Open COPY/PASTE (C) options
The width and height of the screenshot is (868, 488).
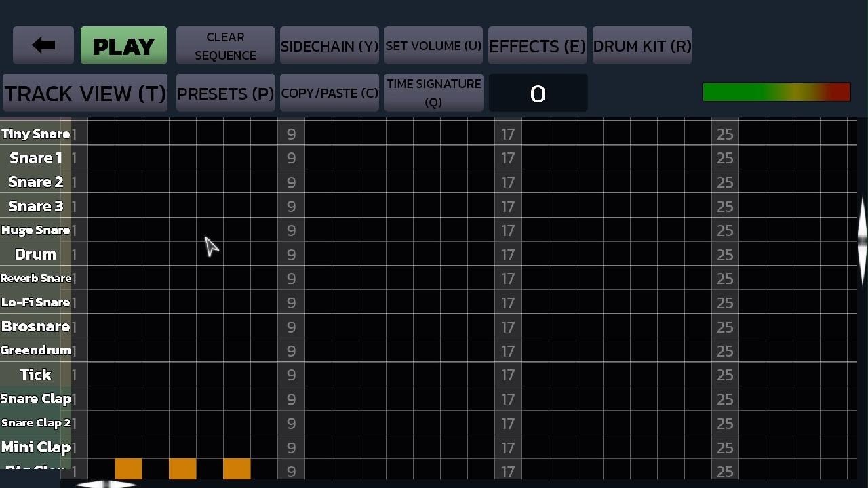coord(330,94)
